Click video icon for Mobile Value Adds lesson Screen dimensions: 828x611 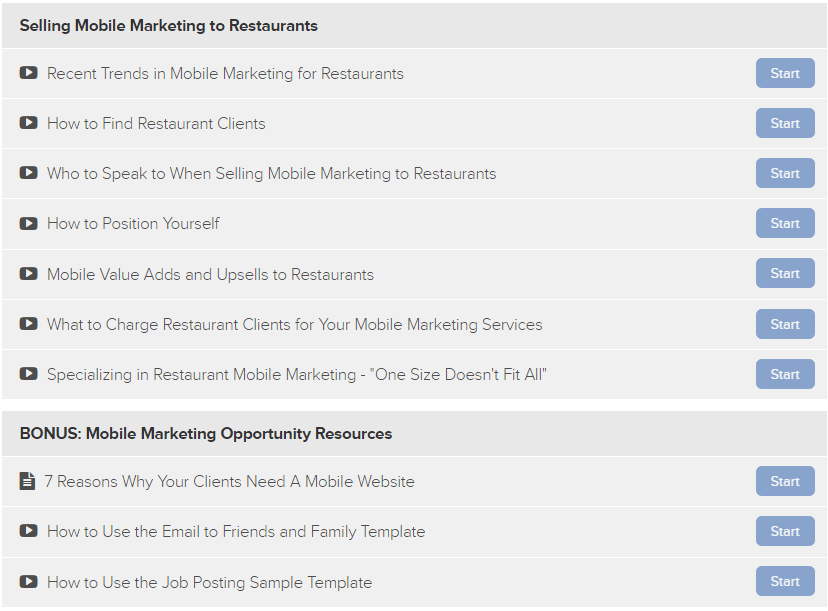29,274
